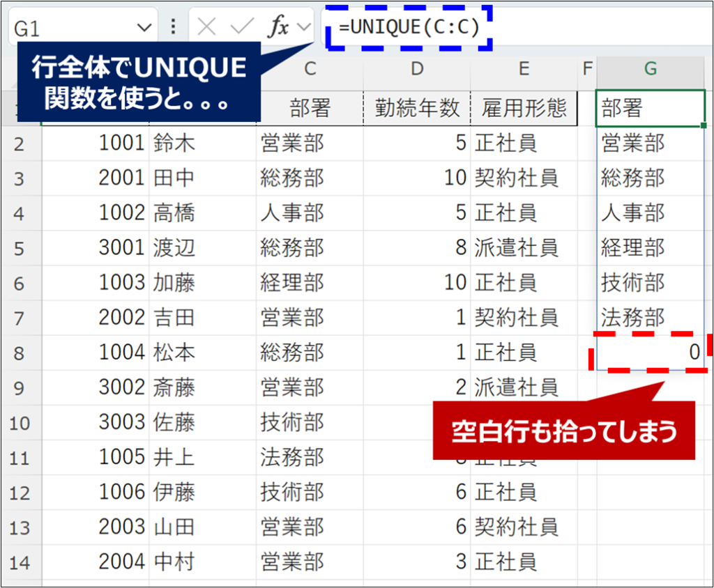Screen dimensions: 714x588
Task: Select row 14 header
Action: 19,562
